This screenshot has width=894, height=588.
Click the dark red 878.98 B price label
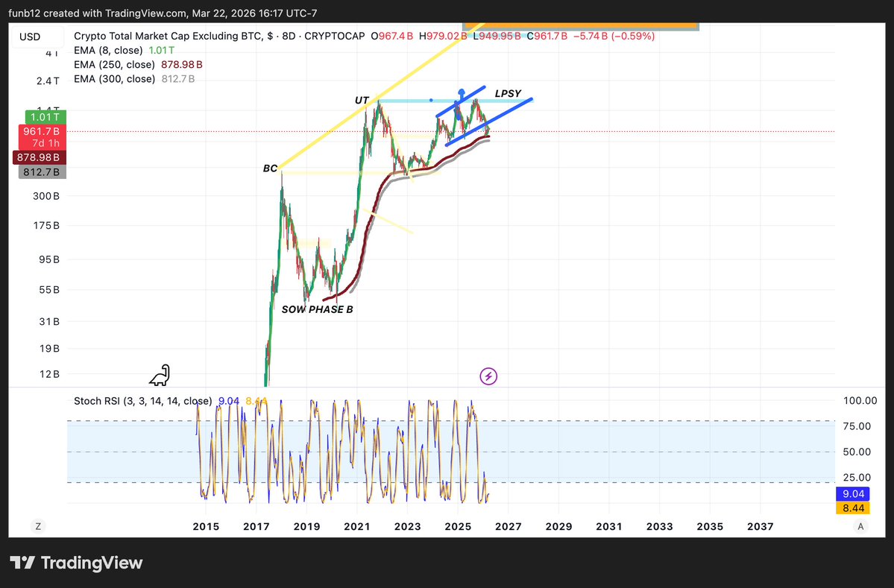click(40, 157)
